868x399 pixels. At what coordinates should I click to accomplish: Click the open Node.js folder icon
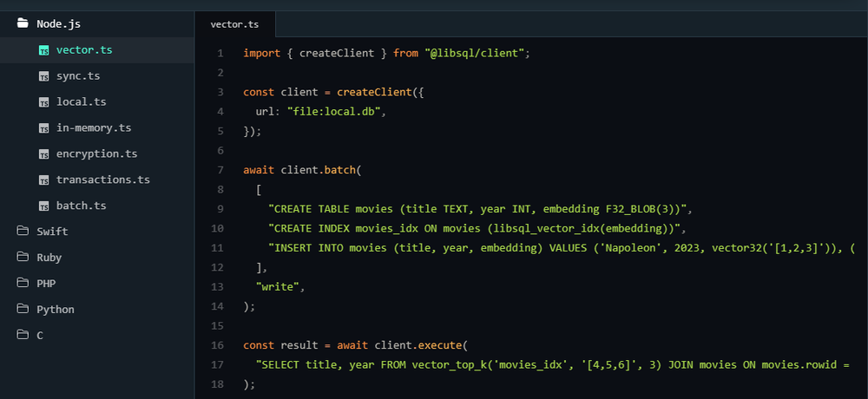(x=23, y=23)
